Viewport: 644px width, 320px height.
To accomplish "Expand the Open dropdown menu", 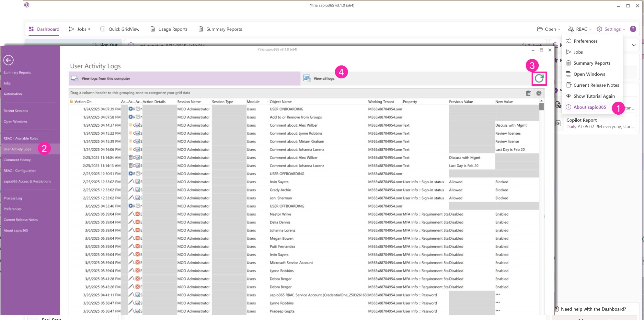I will pos(549,29).
